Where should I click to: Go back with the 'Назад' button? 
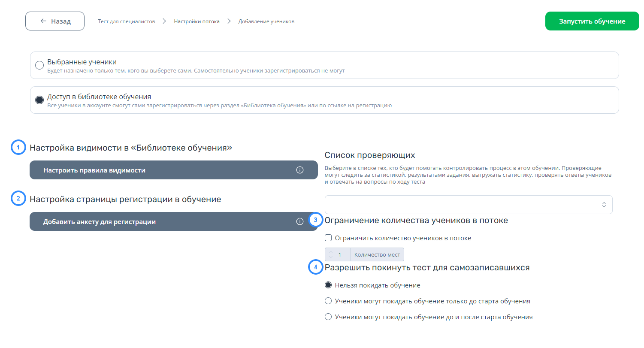click(x=55, y=21)
